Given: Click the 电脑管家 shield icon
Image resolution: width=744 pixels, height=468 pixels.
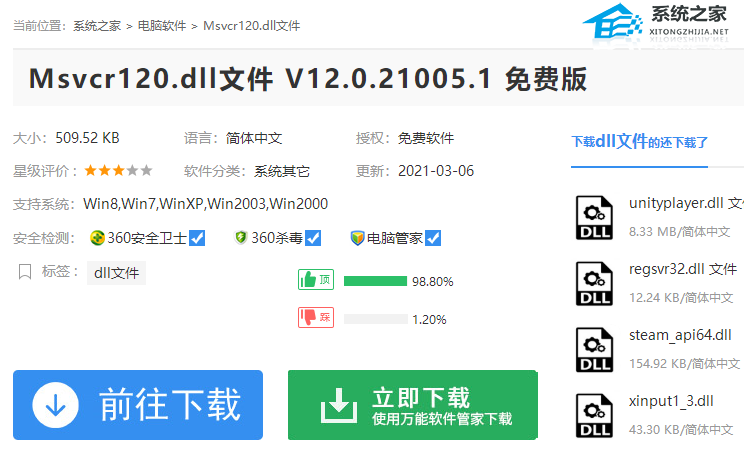Looking at the screenshot, I should (357, 238).
